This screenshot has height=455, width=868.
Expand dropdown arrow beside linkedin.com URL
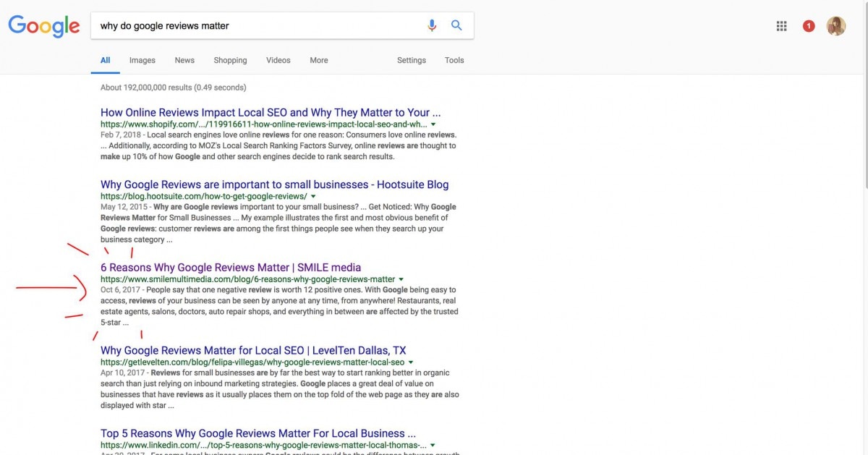pos(433,446)
